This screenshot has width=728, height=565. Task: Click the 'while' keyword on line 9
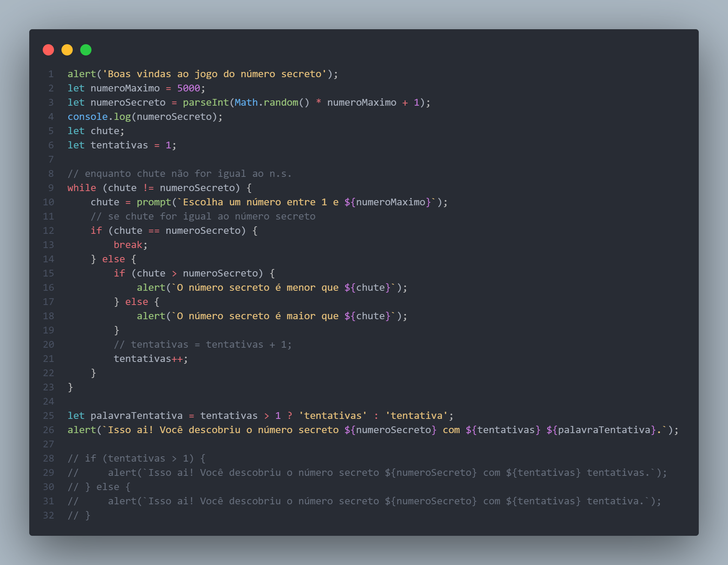(x=82, y=188)
